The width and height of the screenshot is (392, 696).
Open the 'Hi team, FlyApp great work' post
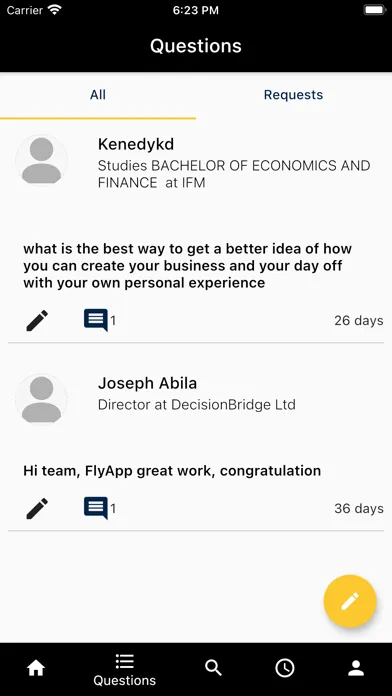(172, 471)
